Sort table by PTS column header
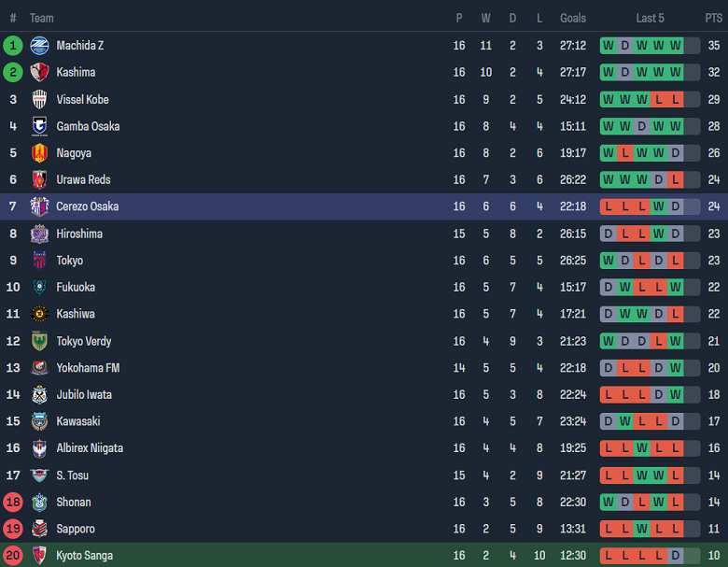 713,18
